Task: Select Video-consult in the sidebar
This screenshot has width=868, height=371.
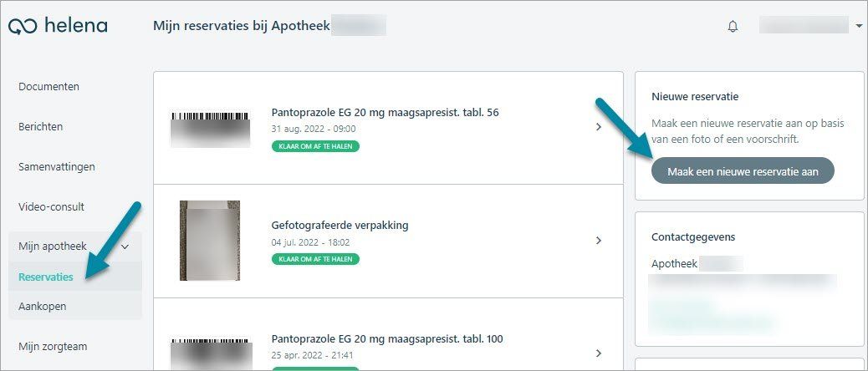Action: coord(52,206)
